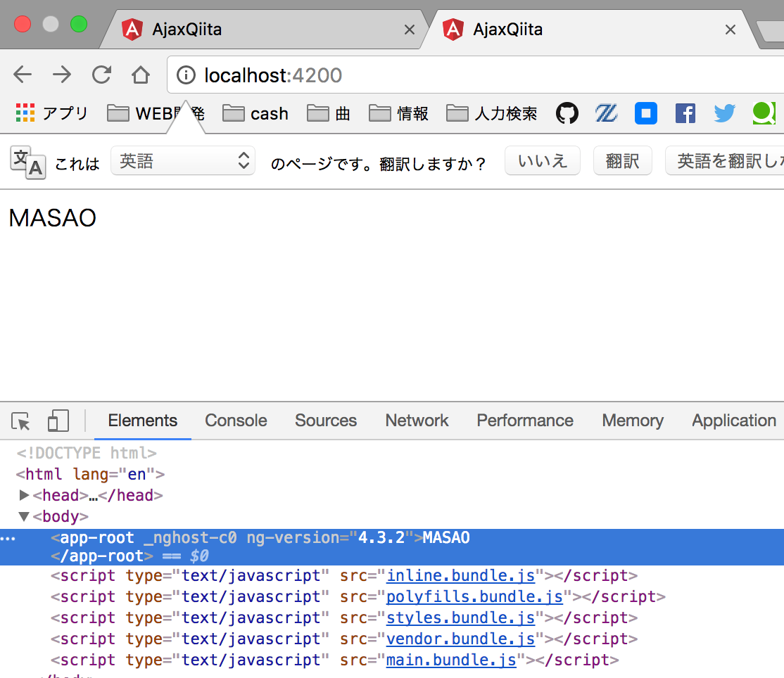Screen dimensions: 784x678
Task: Switch to the first AjaxQiita tab
Action: [265, 30]
